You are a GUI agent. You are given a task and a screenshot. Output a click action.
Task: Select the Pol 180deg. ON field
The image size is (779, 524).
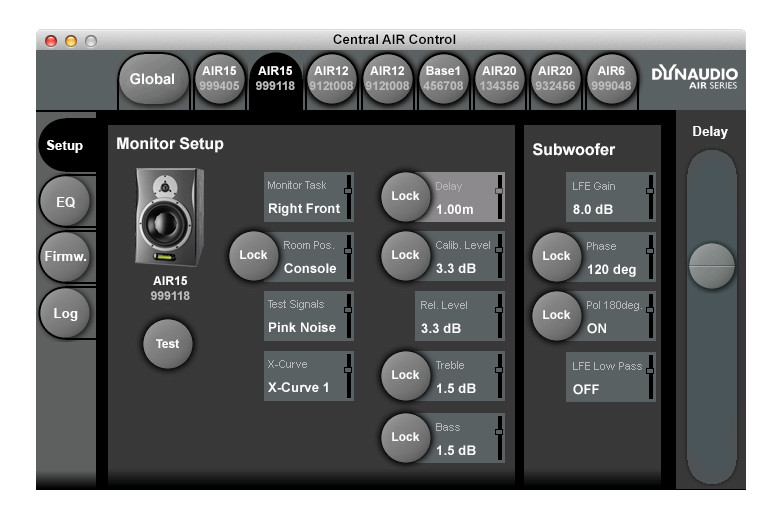click(x=618, y=316)
